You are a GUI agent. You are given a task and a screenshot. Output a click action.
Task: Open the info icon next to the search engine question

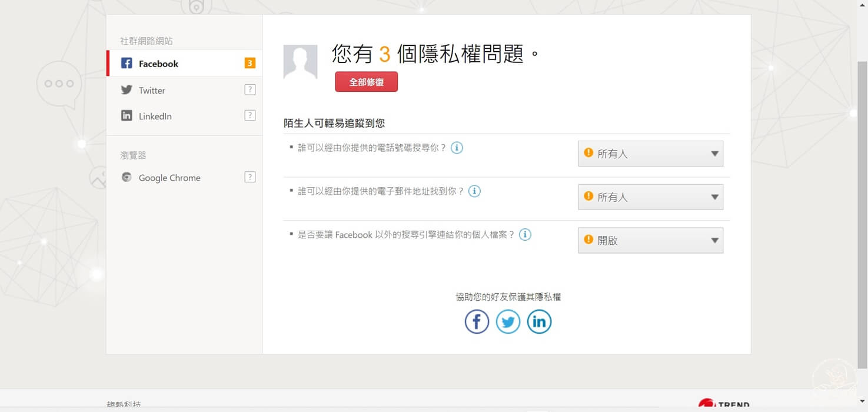pos(525,234)
